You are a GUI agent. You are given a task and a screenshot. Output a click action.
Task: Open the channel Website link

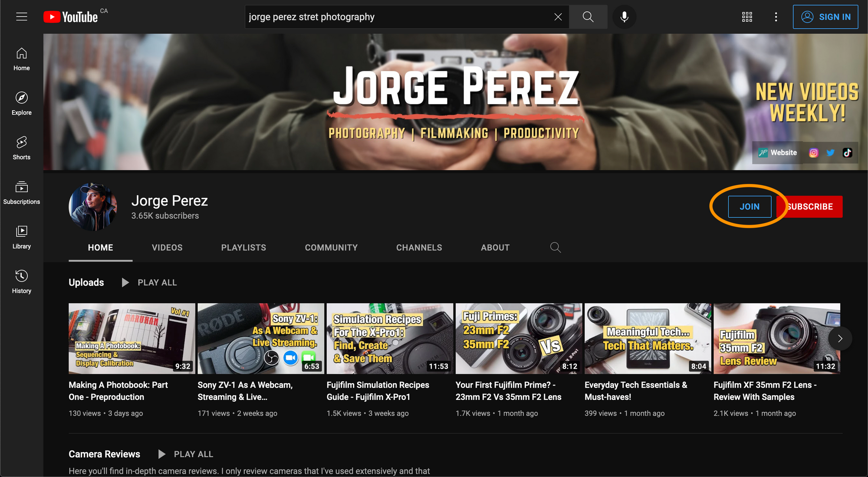click(778, 153)
